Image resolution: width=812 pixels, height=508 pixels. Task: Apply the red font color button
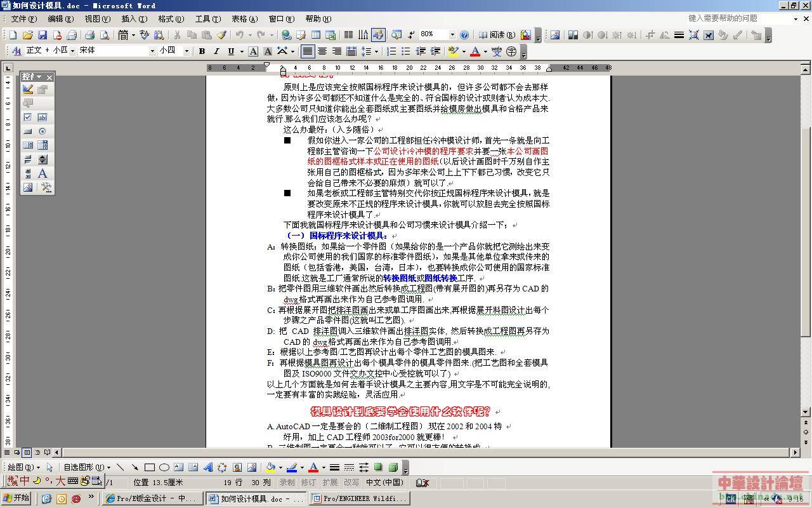click(475, 51)
